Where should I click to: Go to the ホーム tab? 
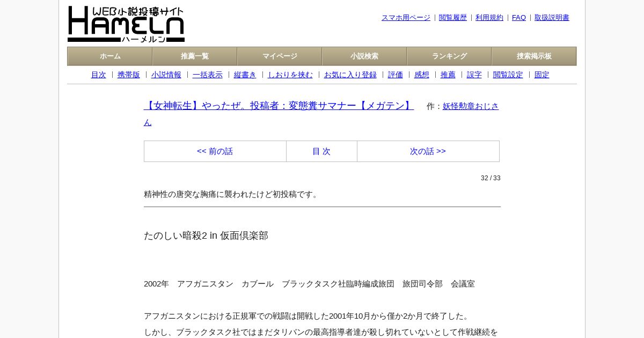[x=110, y=56]
